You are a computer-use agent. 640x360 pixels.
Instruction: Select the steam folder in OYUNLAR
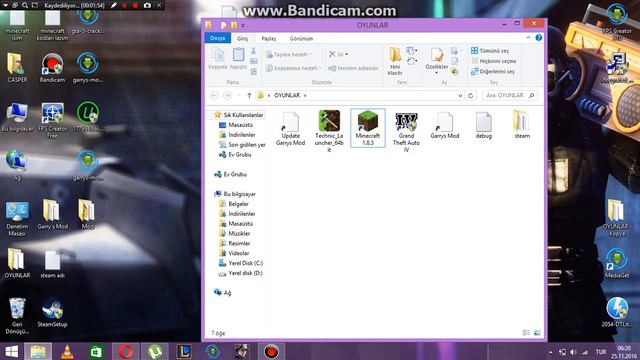[x=522, y=124]
